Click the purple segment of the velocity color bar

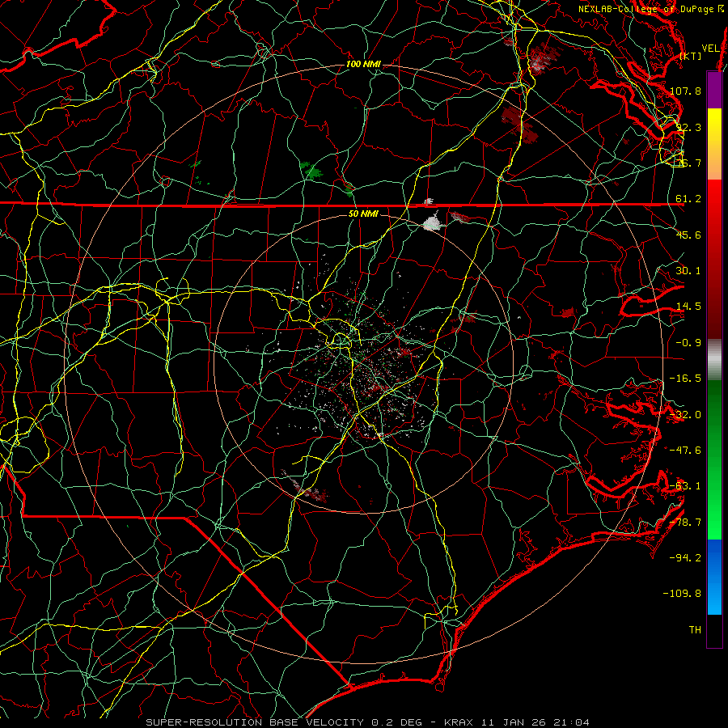(x=714, y=90)
